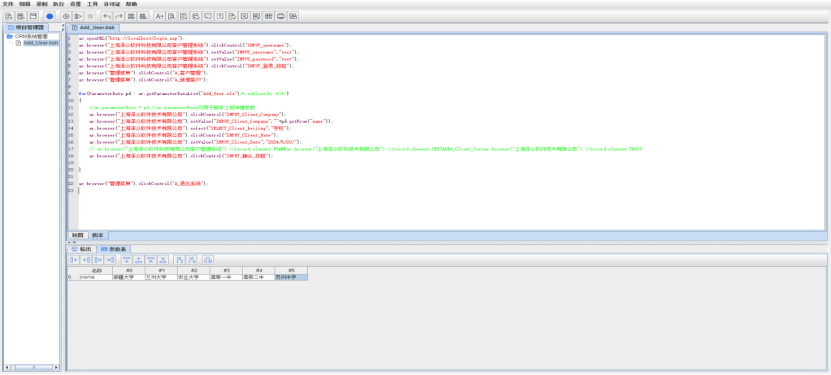Switch to the 输出 panel tab
Screen dimensions: 831x375
[82, 248]
